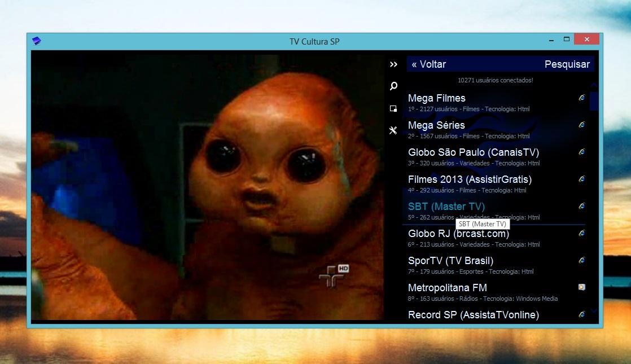Click Html icon beside Globo RJ

click(582, 233)
